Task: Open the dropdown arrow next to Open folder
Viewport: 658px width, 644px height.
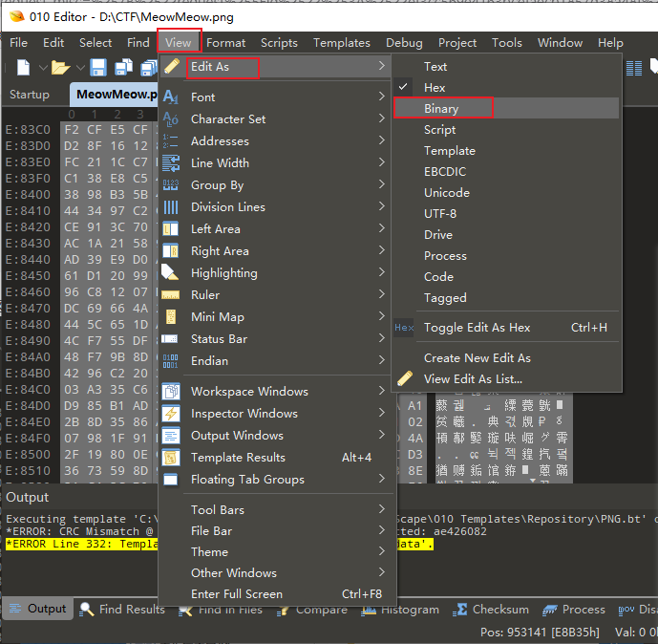Action: (x=80, y=67)
